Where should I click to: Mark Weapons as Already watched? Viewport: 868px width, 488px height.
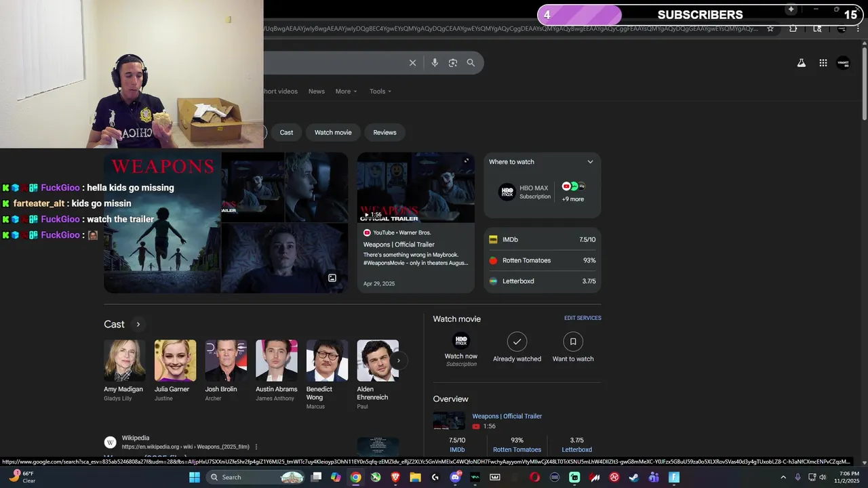517,347
